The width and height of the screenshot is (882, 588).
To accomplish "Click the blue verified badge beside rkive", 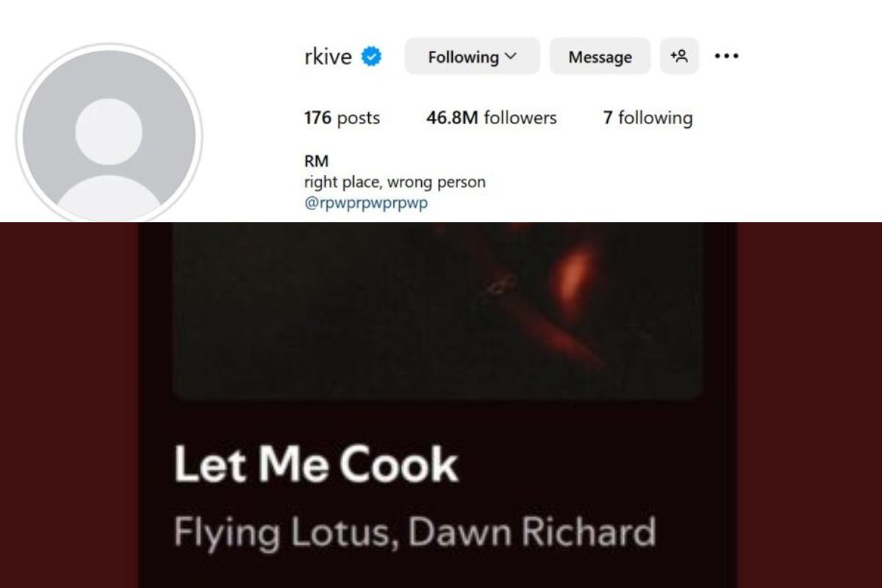I will coord(371,57).
